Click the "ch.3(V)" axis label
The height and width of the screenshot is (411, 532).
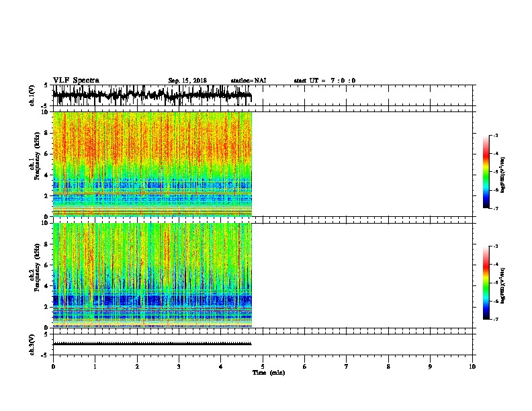pos(32,345)
